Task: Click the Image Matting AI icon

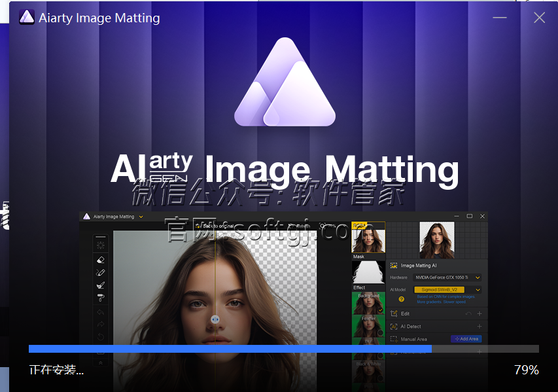Action: coord(394,266)
